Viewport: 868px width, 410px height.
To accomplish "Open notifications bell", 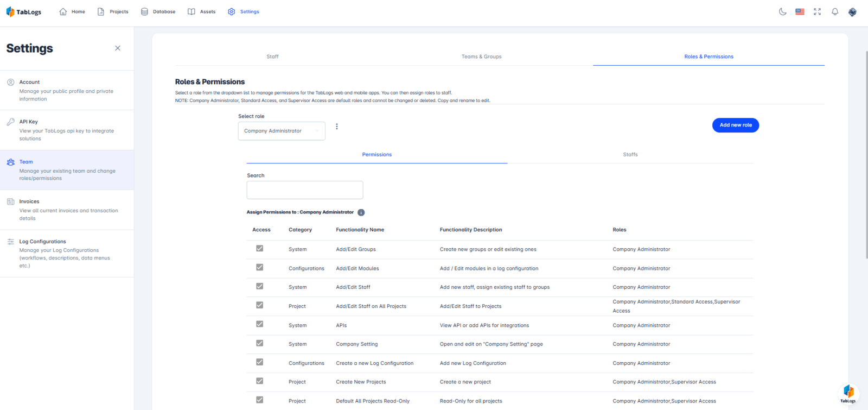I will [835, 11].
